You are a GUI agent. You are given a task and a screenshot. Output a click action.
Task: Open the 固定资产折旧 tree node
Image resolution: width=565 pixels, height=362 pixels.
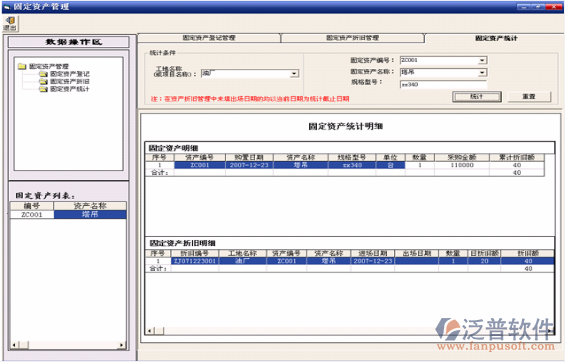[x=70, y=81]
